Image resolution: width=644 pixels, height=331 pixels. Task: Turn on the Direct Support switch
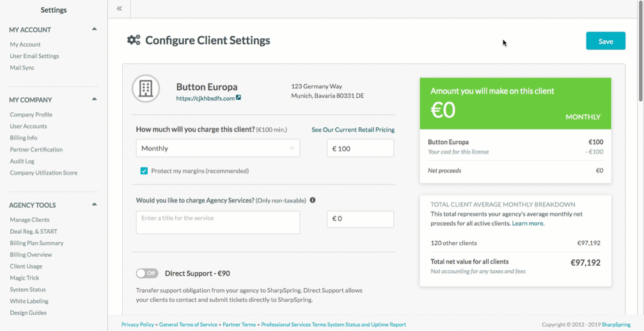point(147,273)
